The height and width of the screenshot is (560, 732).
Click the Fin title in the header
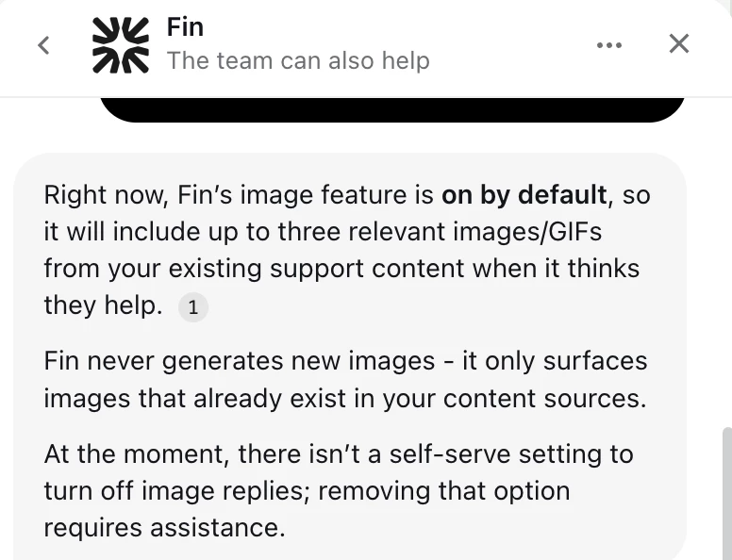tap(185, 27)
